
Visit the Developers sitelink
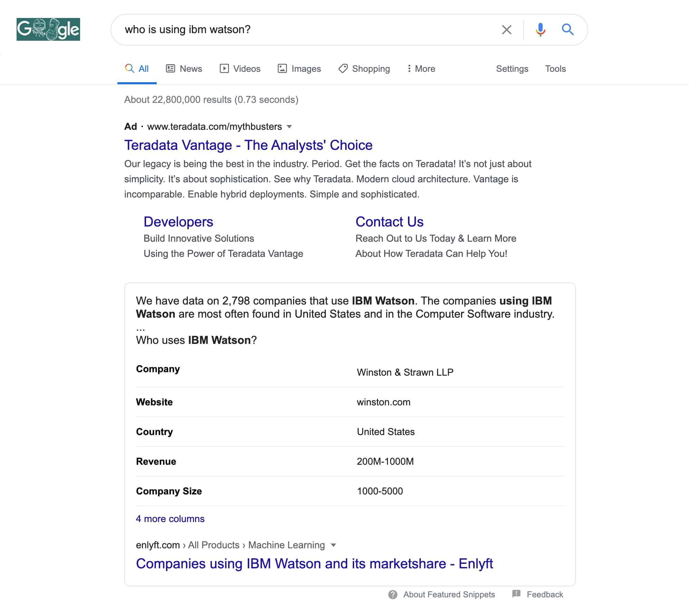coord(178,222)
